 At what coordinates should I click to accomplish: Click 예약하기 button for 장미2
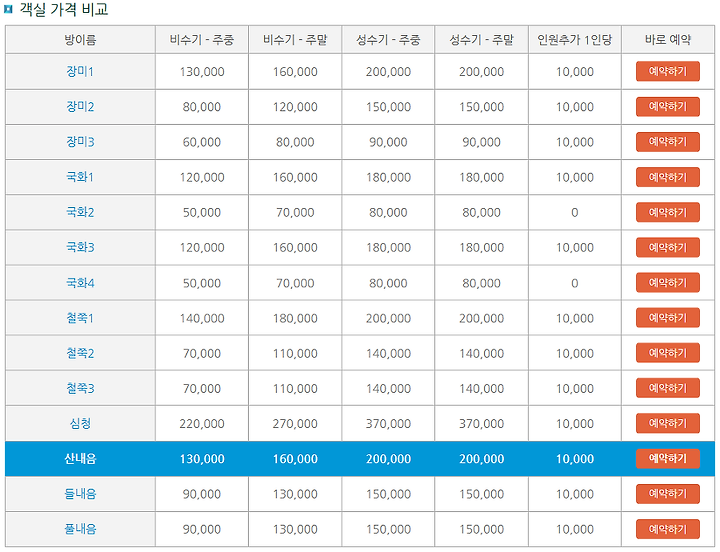click(668, 107)
